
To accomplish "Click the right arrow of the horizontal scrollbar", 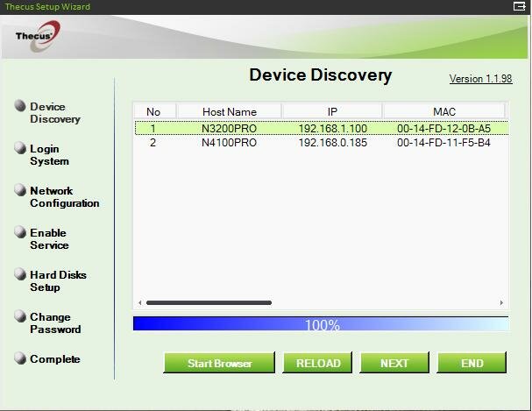I will 501,302.
